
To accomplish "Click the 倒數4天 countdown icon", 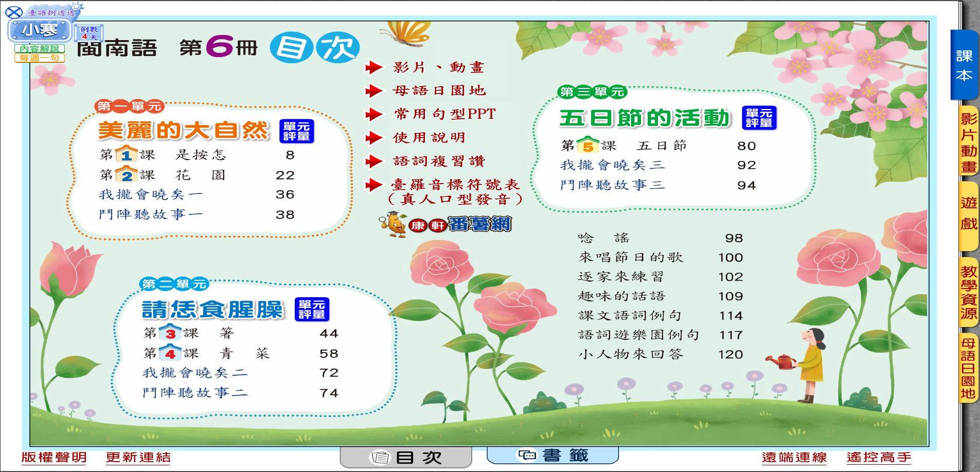I will (88, 33).
